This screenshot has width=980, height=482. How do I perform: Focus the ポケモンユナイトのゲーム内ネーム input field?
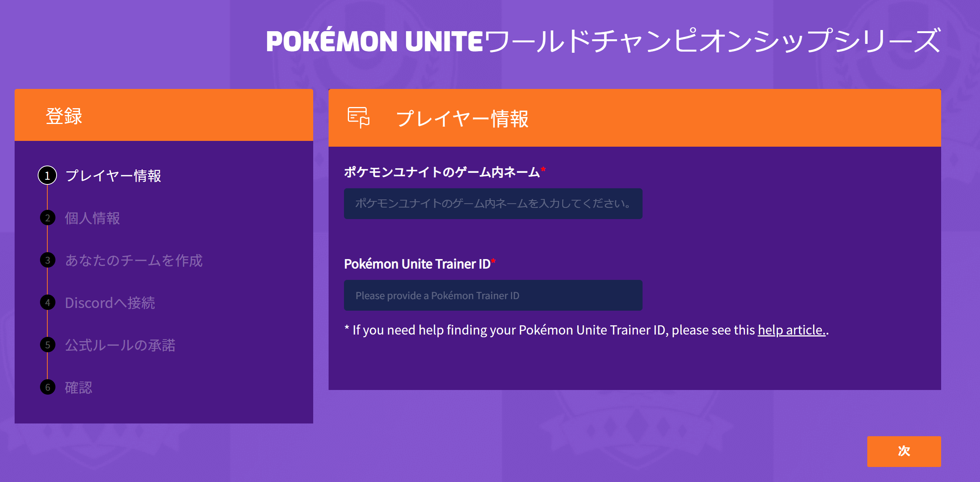[x=493, y=204]
